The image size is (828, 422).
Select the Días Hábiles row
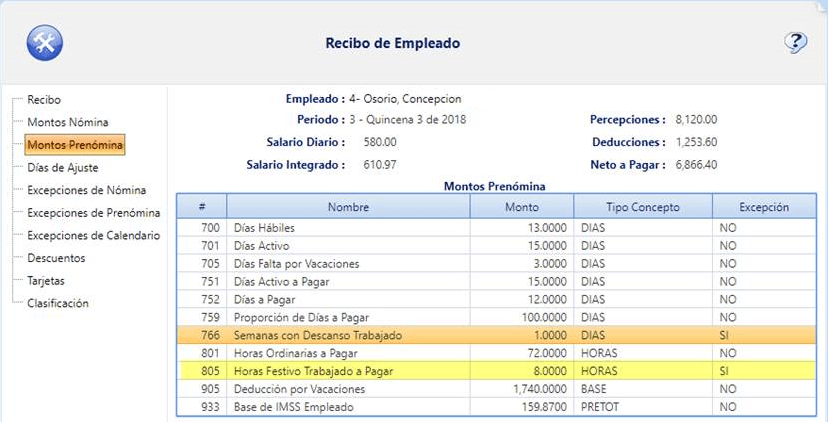496,228
